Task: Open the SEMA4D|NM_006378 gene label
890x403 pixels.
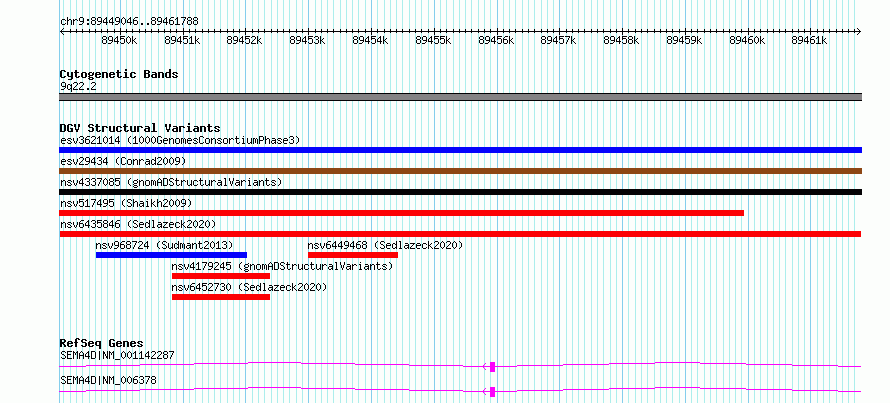Action: [108, 380]
